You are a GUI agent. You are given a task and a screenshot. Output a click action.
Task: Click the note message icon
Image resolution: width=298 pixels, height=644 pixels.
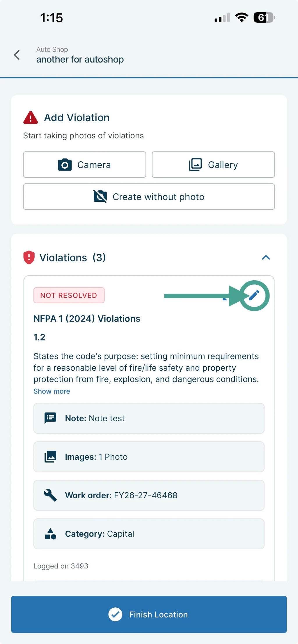[x=50, y=418]
